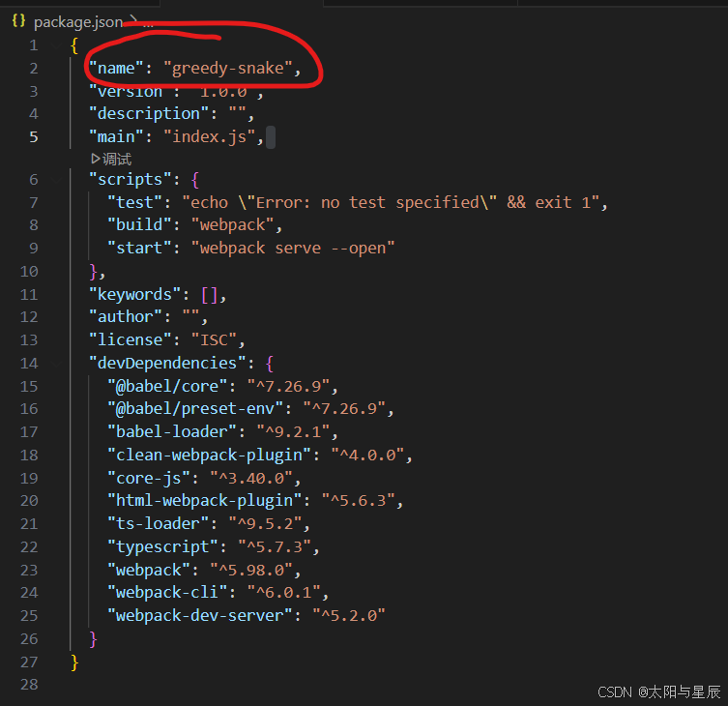Click the "webpack serve --open" value
Viewport: 728px width, 706px height.
(x=293, y=248)
